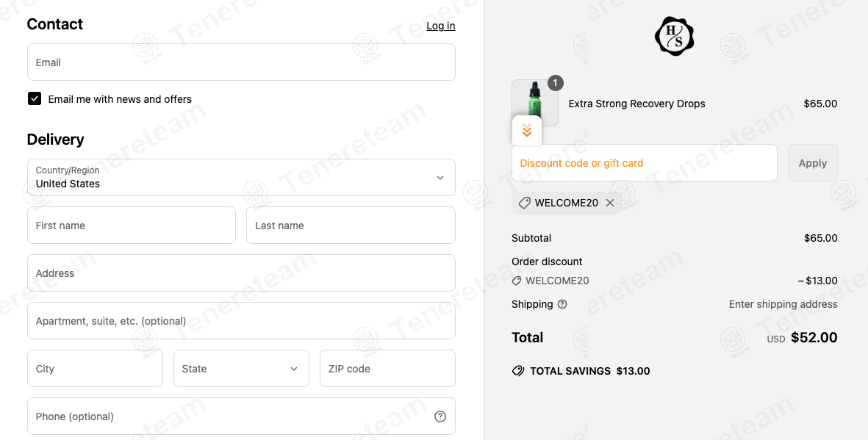Click the HS store logo

pos(674,36)
